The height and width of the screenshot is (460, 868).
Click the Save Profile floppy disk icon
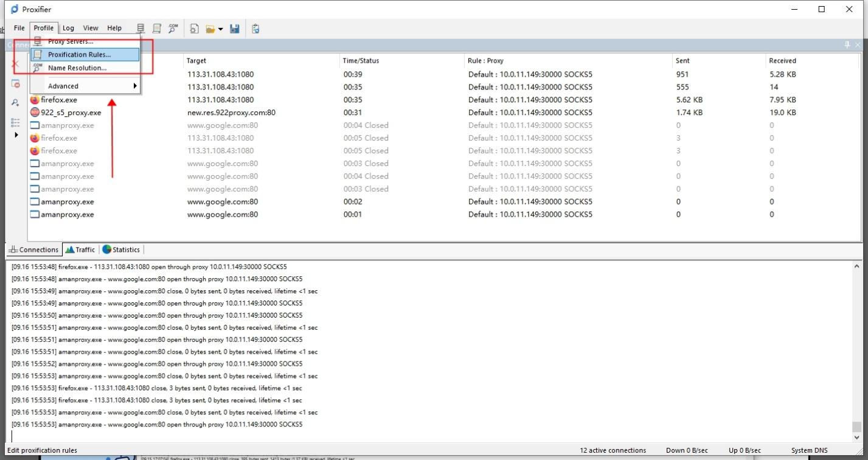point(235,29)
